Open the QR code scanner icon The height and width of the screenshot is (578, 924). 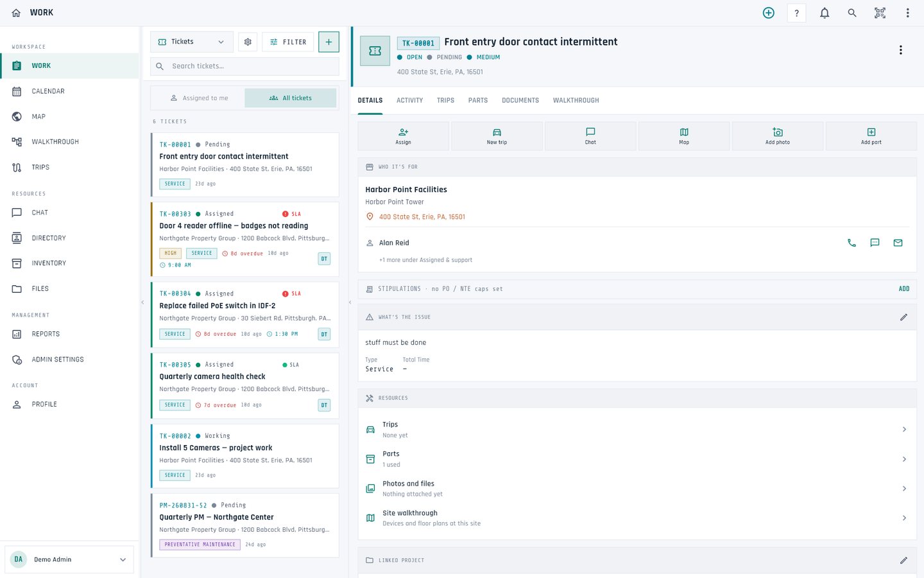(880, 13)
